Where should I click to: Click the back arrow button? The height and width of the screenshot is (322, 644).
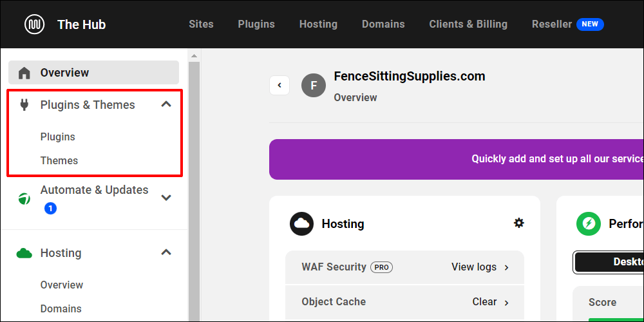(x=279, y=86)
